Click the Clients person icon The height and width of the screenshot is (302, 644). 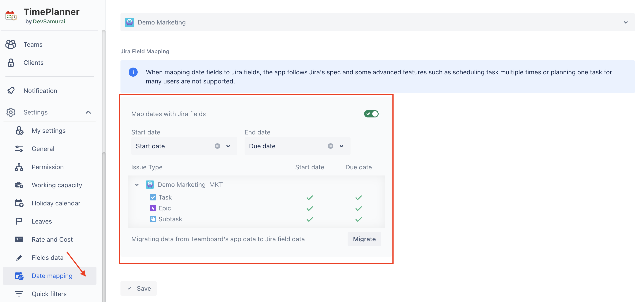11,63
